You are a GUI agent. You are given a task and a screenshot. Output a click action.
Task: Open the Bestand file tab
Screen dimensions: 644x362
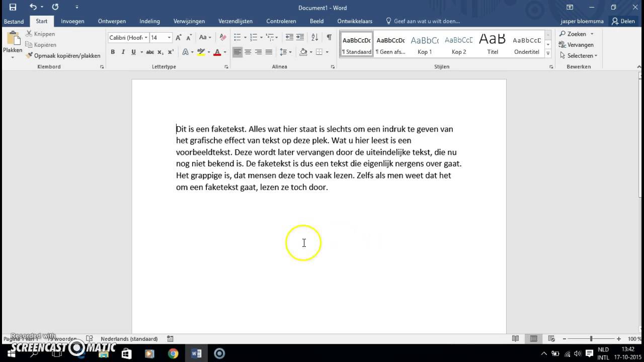click(14, 22)
